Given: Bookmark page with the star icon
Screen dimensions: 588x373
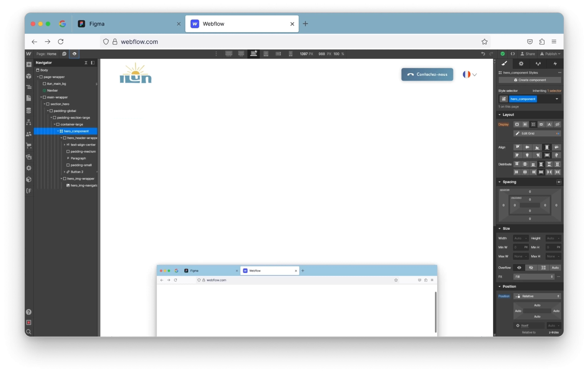Looking at the screenshot, I should (484, 42).
